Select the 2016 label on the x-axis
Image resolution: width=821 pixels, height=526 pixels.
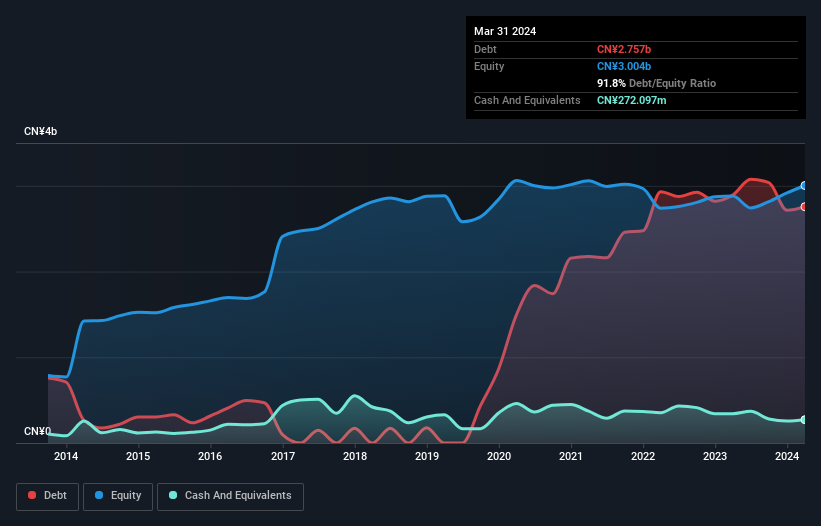210,457
